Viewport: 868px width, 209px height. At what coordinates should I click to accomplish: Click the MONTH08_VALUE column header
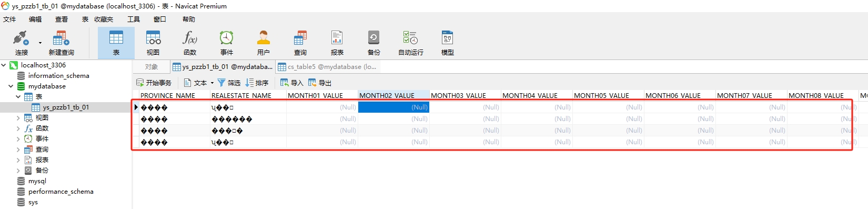point(823,95)
